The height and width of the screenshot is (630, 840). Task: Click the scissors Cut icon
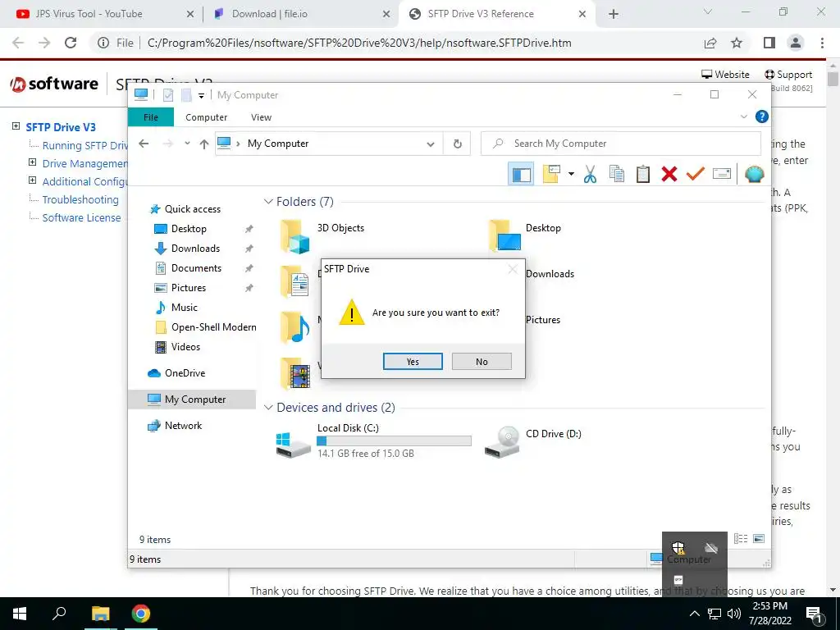(590, 174)
